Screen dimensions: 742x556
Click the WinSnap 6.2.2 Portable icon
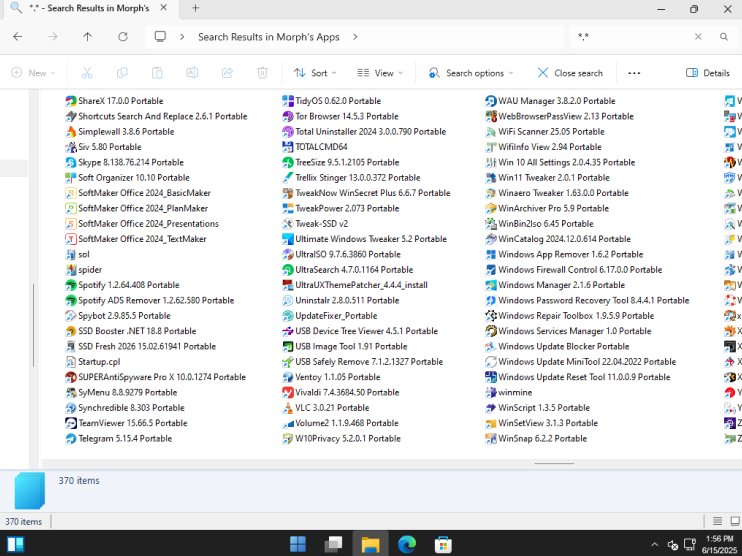click(491, 439)
